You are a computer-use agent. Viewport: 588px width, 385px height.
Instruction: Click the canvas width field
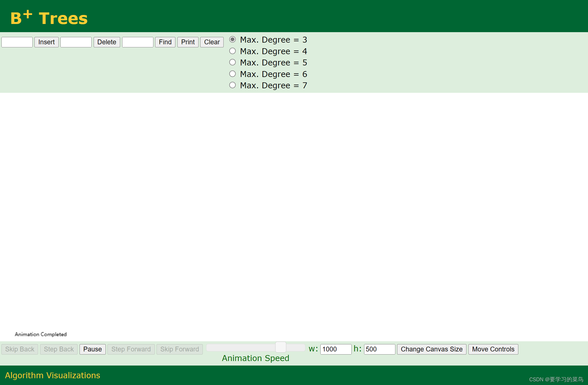(336, 349)
